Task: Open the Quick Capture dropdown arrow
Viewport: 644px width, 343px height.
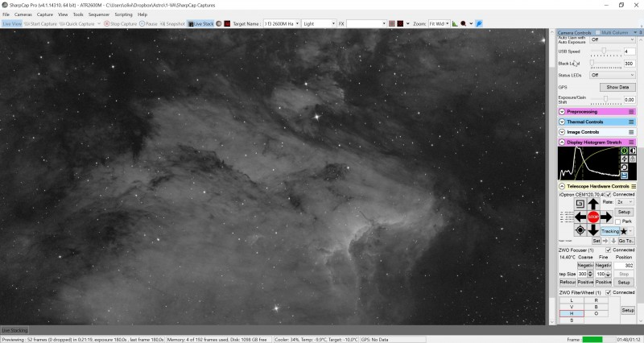Action: tap(99, 24)
